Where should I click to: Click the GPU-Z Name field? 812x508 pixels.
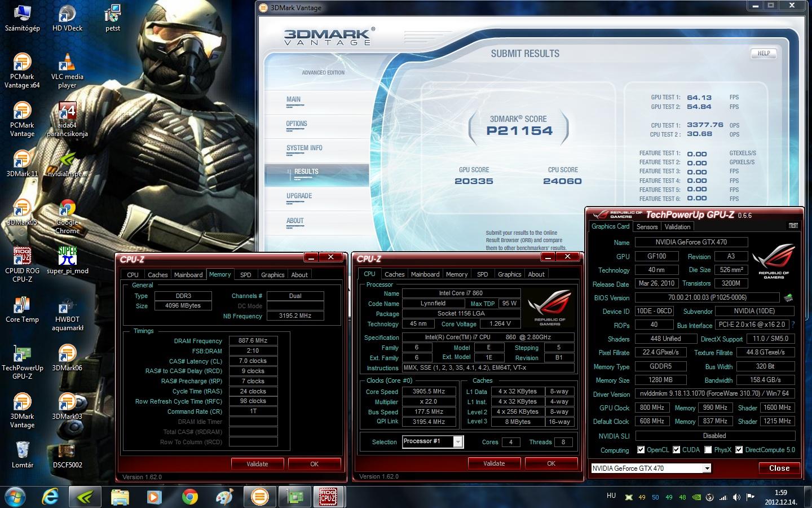[691, 242]
